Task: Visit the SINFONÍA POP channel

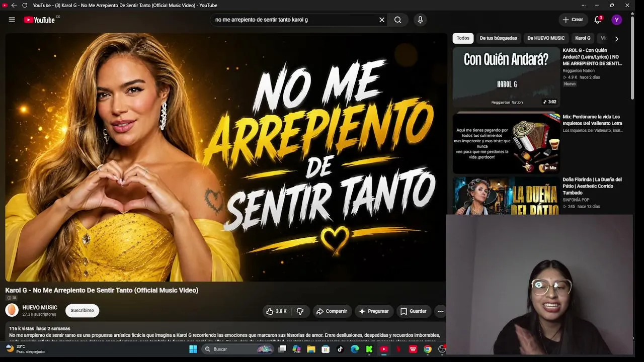Action: (x=576, y=200)
